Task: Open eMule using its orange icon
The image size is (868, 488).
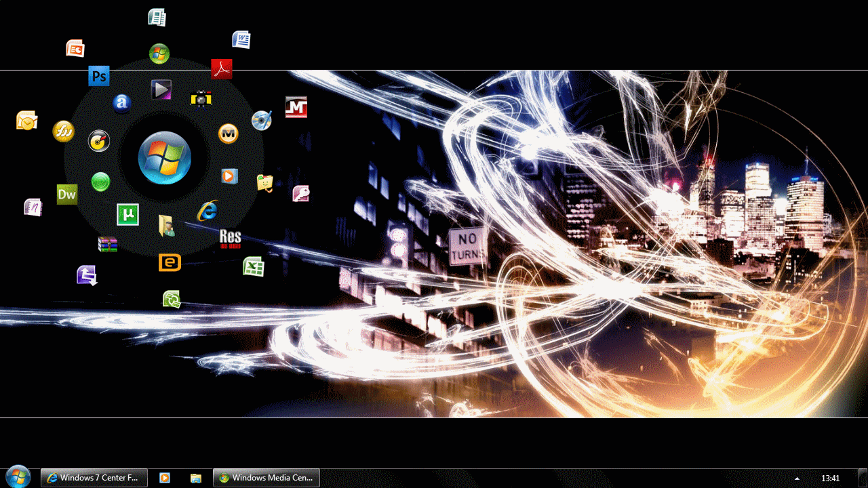Action: 169,263
